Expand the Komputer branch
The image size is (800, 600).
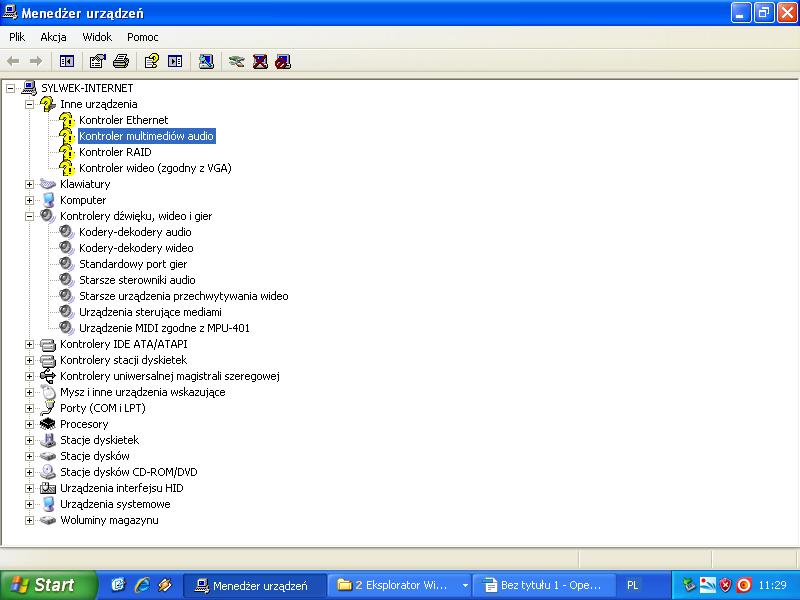coord(30,201)
